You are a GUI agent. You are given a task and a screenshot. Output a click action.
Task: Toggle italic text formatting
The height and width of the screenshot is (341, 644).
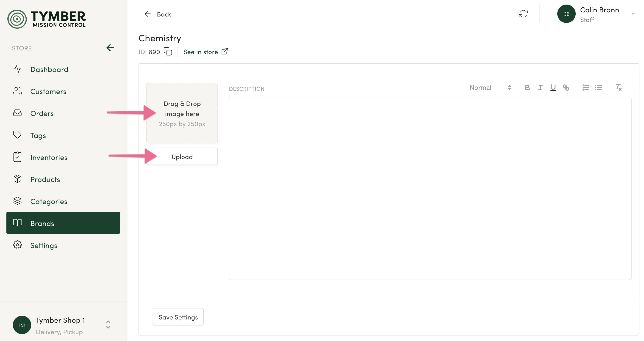(x=540, y=88)
